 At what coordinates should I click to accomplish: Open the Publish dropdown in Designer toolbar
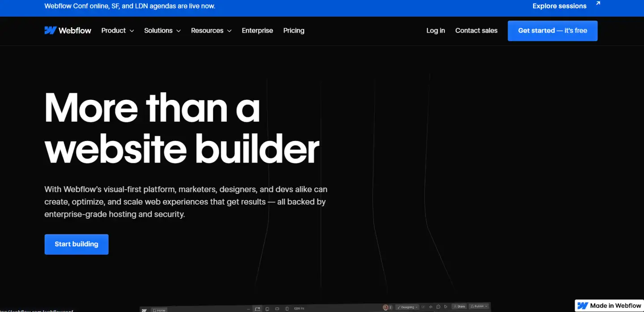coord(479,307)
